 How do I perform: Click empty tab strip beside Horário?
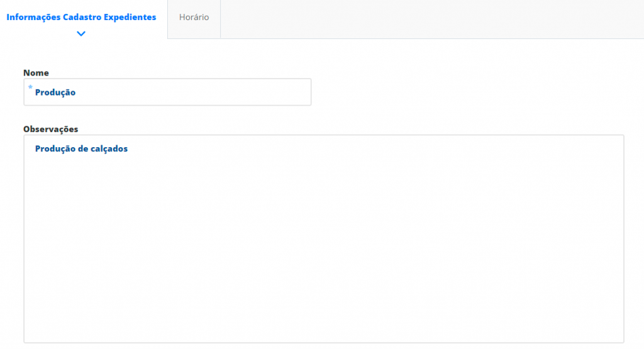432,19
